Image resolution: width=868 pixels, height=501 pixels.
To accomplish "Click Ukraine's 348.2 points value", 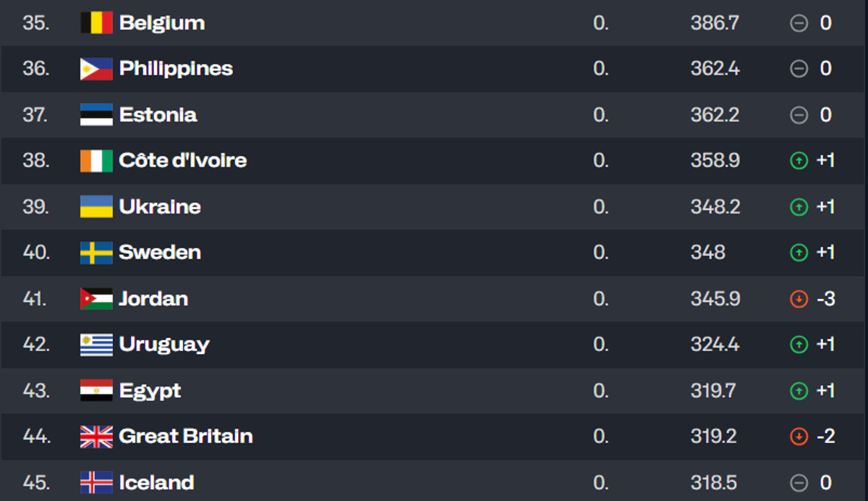I will coord(715,207).
